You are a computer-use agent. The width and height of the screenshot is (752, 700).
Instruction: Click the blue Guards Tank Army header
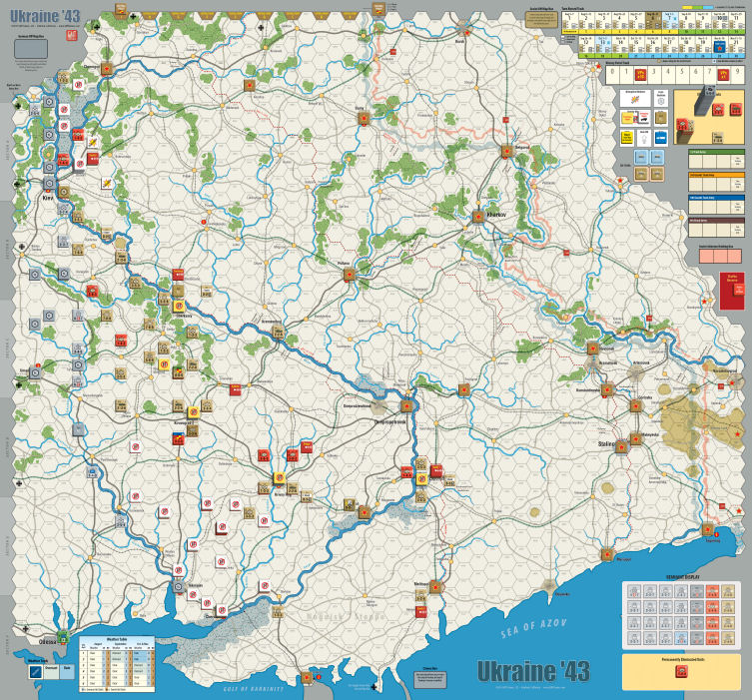click(x=716, y=197)
